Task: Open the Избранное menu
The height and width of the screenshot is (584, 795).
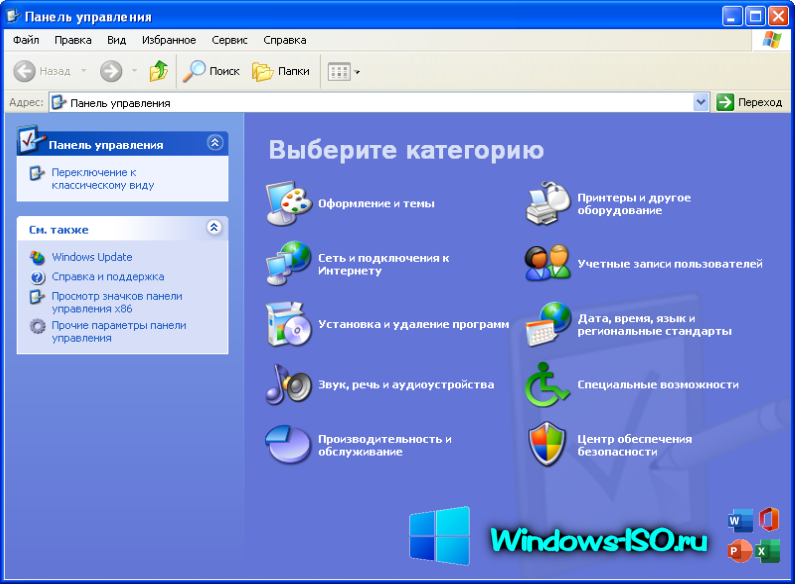Action: coord(169,40)
